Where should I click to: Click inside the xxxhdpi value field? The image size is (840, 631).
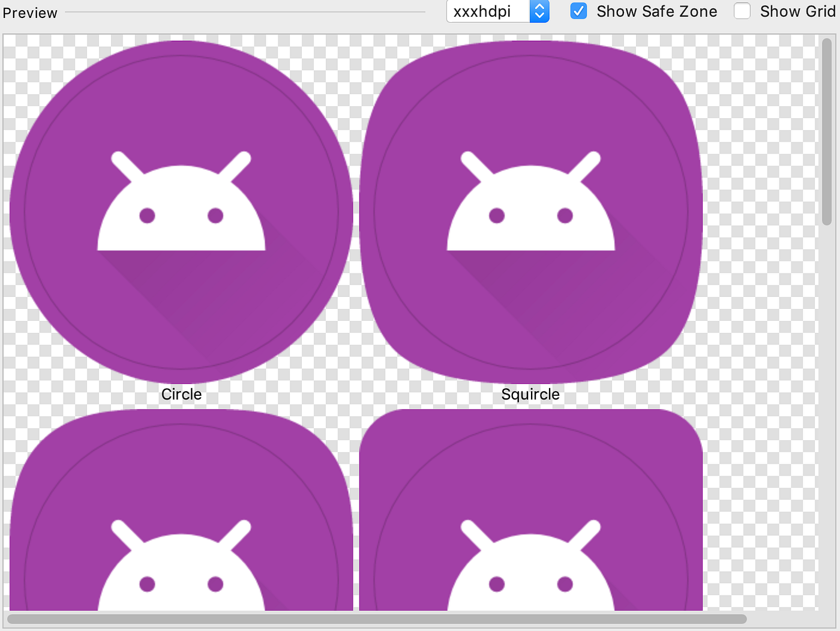point(486,11)
